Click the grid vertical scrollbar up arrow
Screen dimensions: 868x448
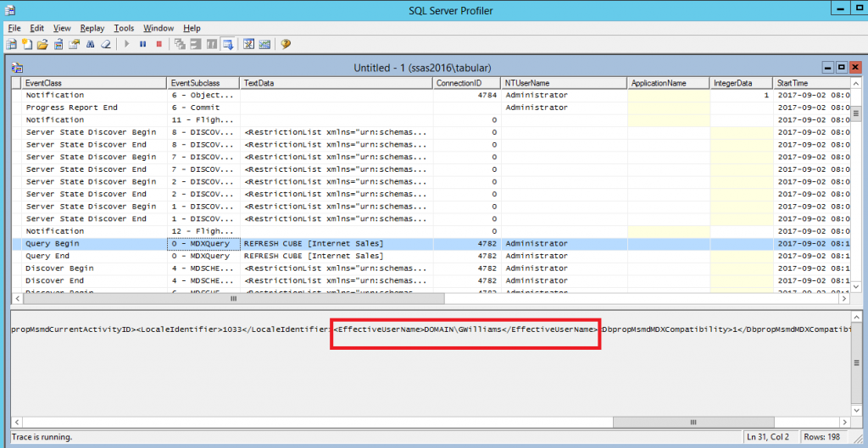(856, 83)
